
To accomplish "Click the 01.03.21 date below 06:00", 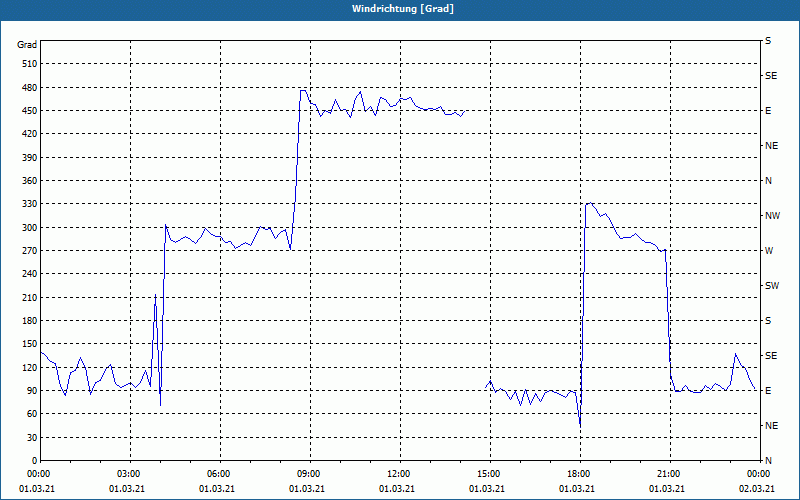I will click(216, 489).
